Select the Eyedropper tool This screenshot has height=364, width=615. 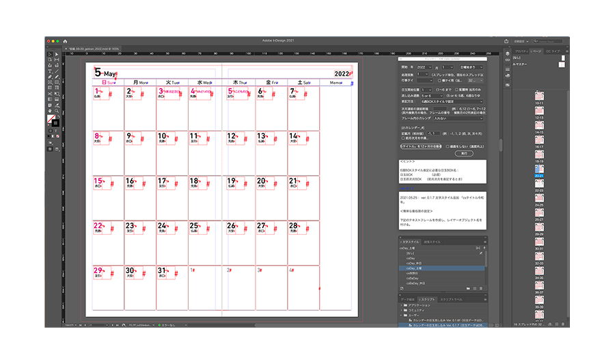coord(57,104)
